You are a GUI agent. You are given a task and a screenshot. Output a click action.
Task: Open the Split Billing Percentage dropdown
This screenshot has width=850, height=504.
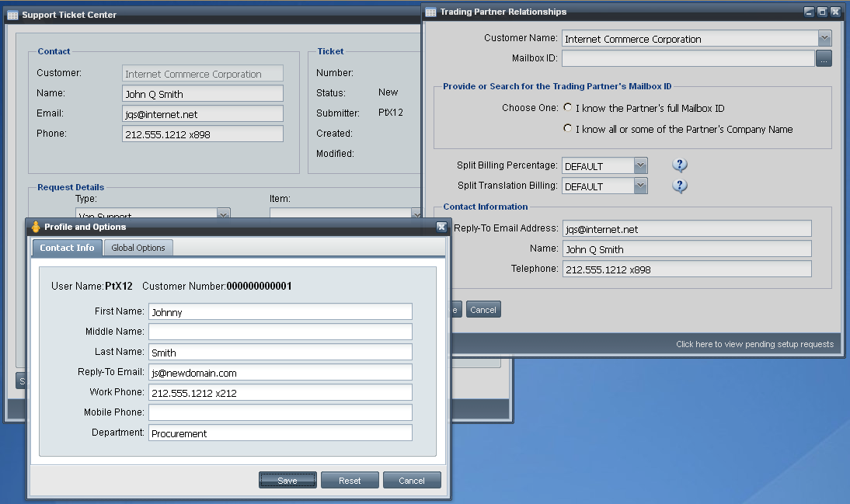641,165
